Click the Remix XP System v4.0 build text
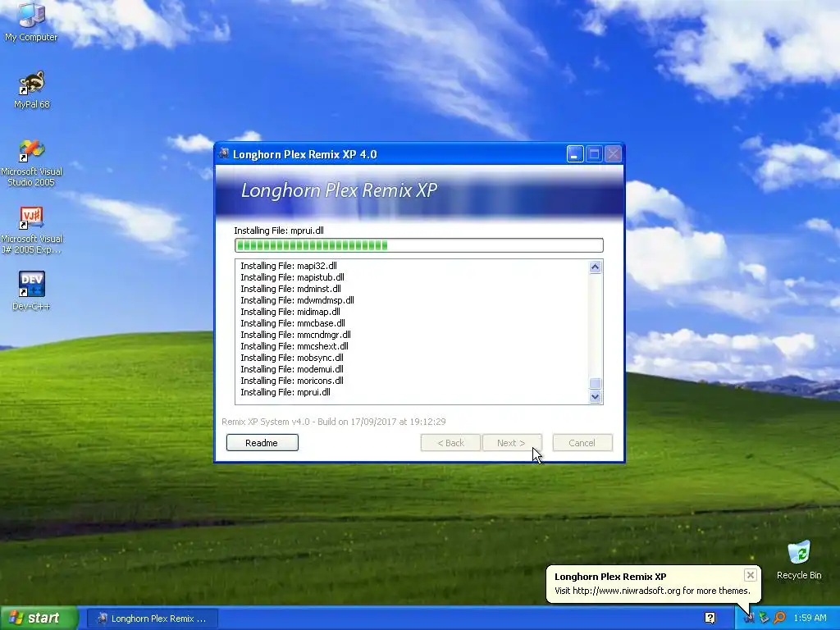 tap(334, 422)
